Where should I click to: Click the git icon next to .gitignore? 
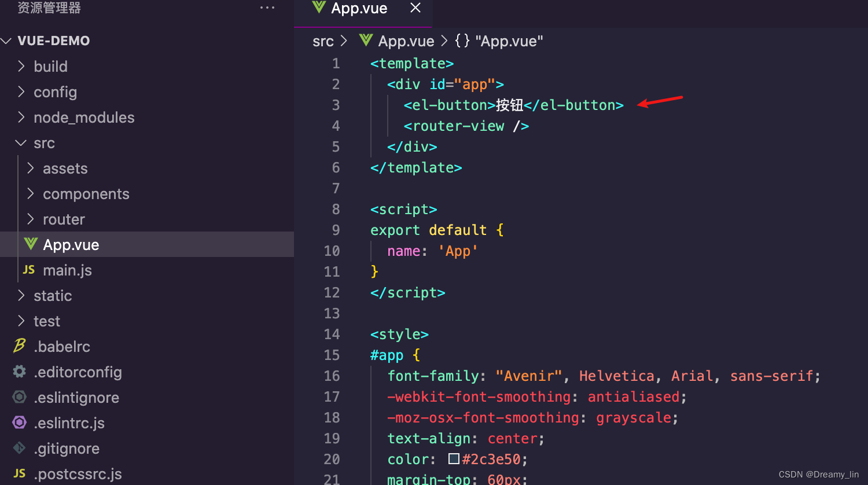[x=20, y=448]
